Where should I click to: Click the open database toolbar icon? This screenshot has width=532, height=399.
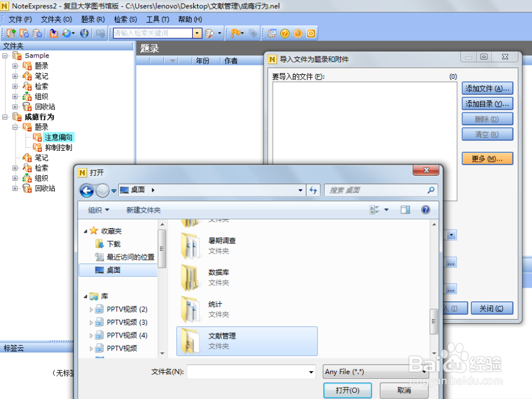pos(24,33)
